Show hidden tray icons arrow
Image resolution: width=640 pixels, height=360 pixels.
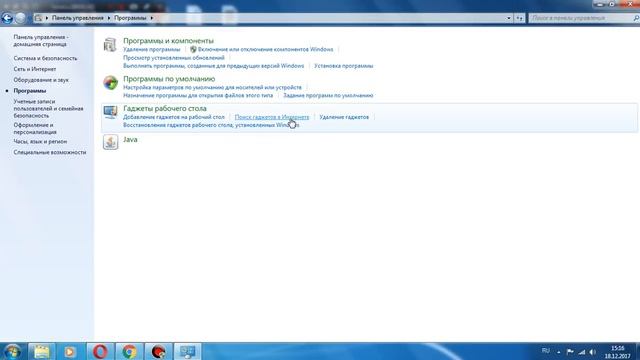click(559, 352)
